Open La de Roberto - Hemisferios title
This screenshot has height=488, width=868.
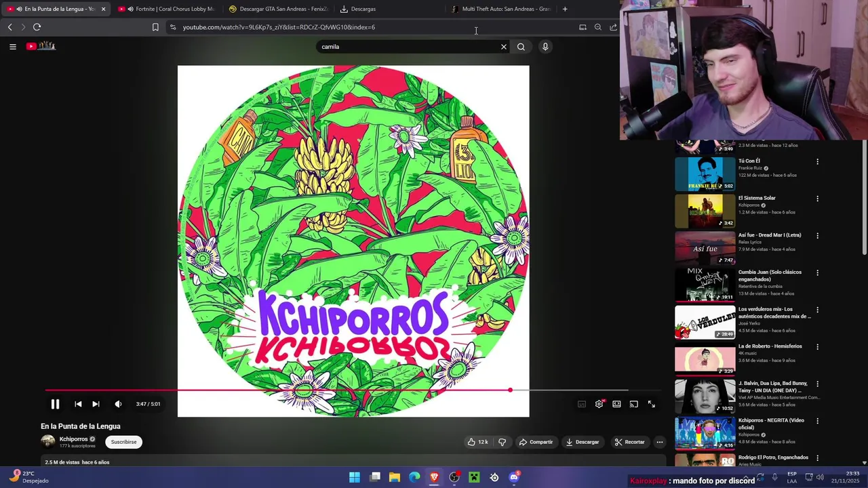click(770, 346)
